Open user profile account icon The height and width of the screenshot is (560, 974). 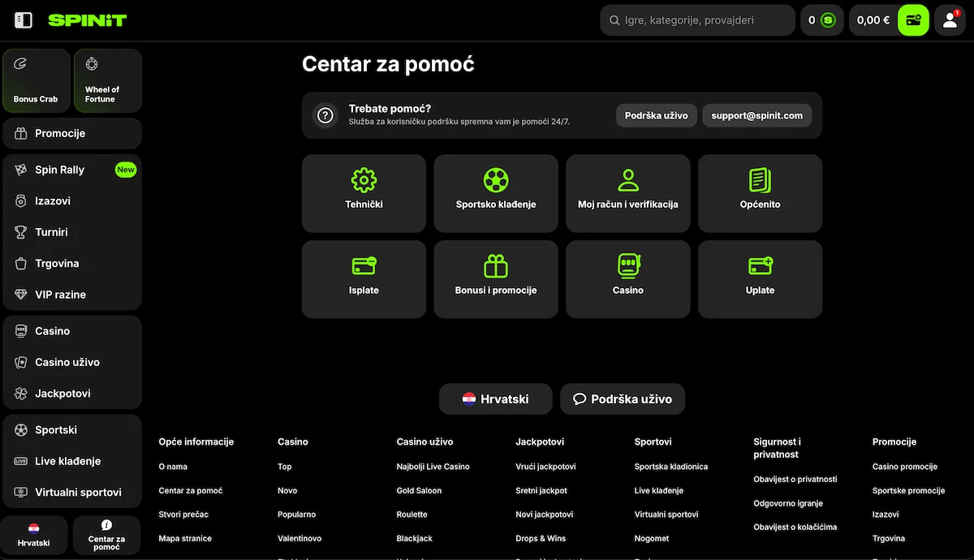[x=950, y=20]
